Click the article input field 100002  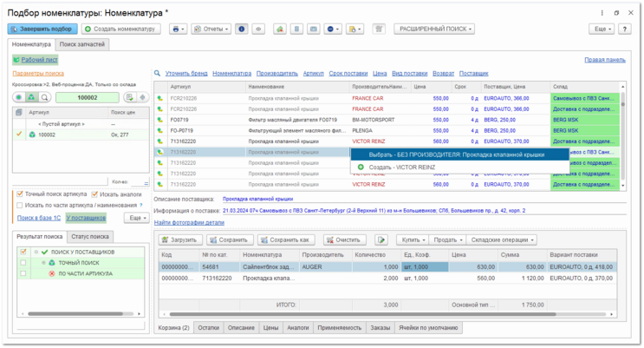(x=87, y=97)
